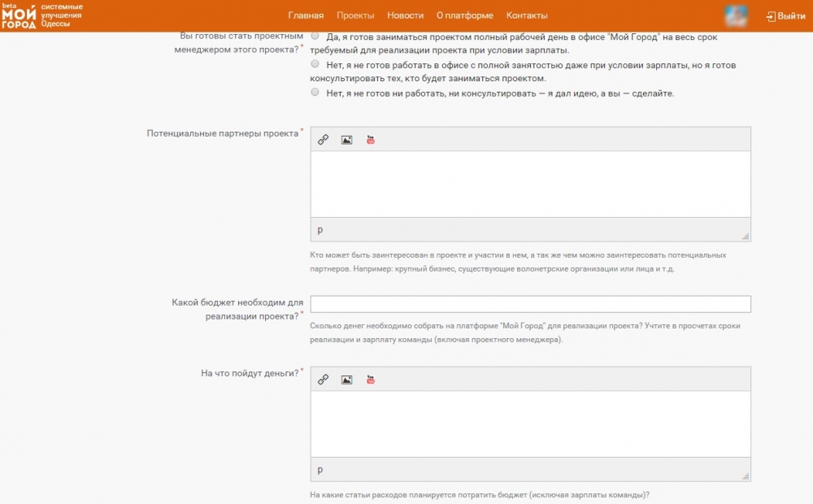Open the user avatar in header

pos(737,15)
